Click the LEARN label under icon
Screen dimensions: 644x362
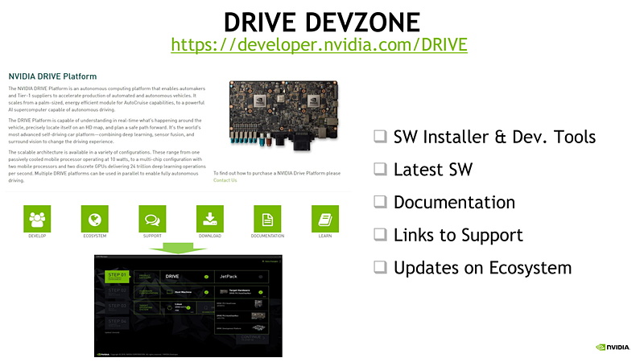325,236
